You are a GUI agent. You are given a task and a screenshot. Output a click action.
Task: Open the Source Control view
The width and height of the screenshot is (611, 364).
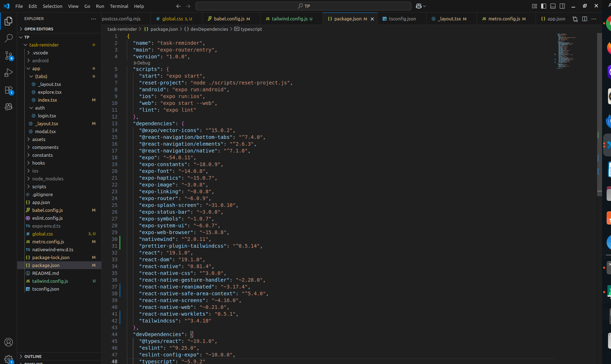pos(9,55)
